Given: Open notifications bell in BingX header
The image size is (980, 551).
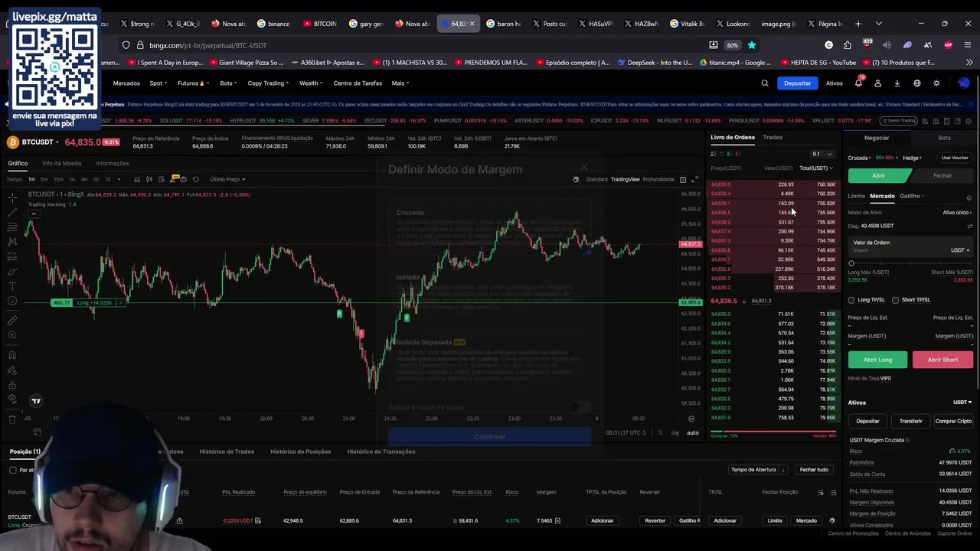Looking at the screenshot, I should (x=858, y=83).
